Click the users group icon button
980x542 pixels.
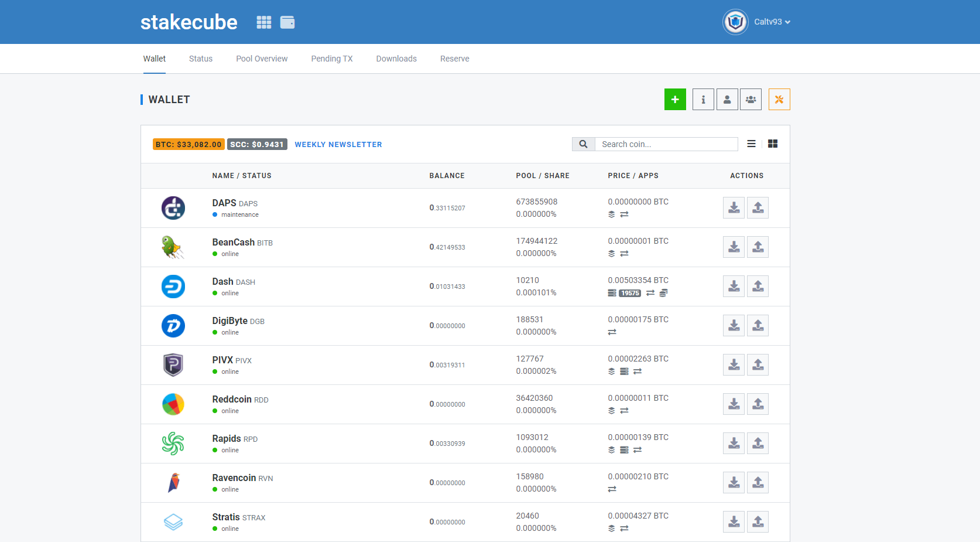751,100
